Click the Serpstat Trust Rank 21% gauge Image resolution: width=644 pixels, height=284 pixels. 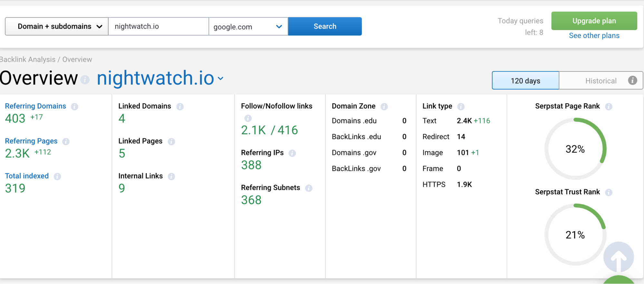click(x=575, y=235)
